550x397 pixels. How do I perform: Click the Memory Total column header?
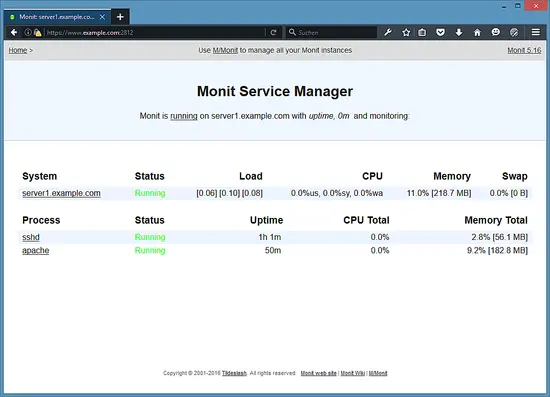coord(496,220)
